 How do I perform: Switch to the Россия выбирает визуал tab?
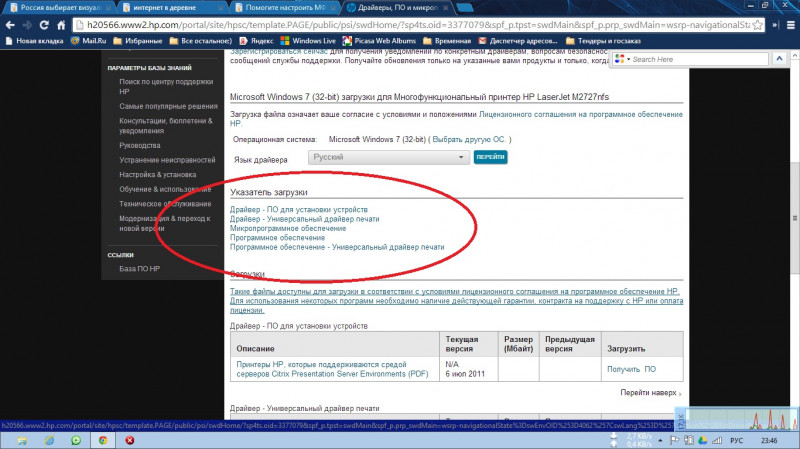[x=59, y=8]
